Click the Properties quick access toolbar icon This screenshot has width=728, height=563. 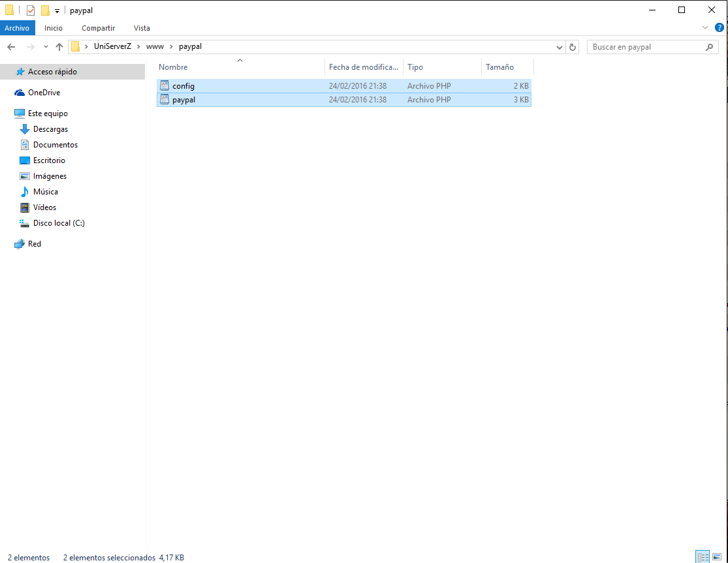[31, 10]
